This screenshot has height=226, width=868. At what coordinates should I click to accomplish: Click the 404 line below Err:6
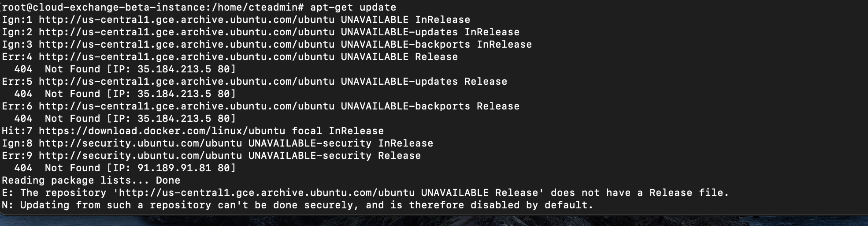point(125,119)
